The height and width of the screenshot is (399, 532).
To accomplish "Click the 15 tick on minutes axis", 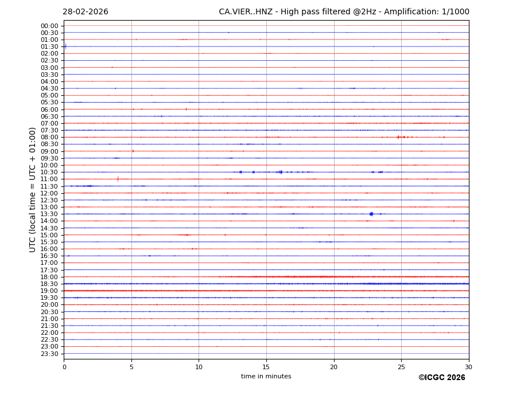I will pyautogui.click(x=266, y=367).
